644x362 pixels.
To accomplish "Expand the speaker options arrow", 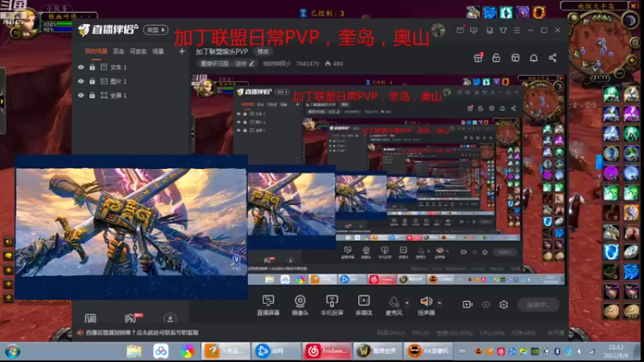I will (x=440, y=303).
